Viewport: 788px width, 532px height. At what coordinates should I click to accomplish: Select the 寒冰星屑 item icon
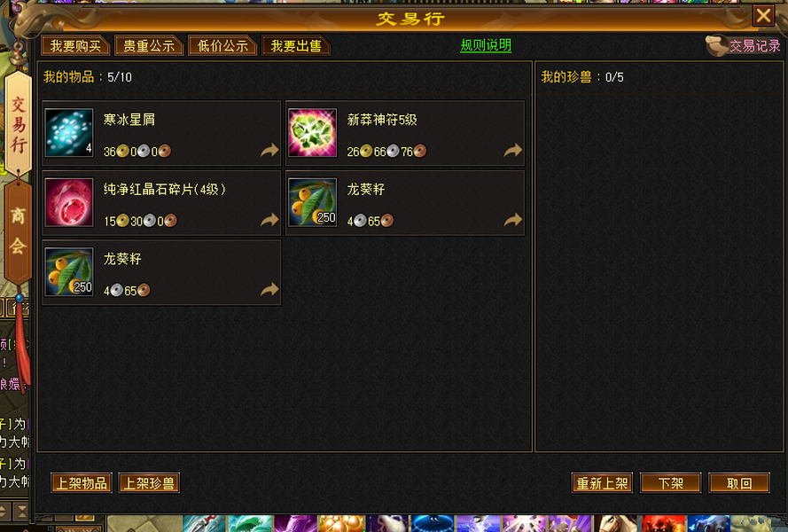coord(69,133)
